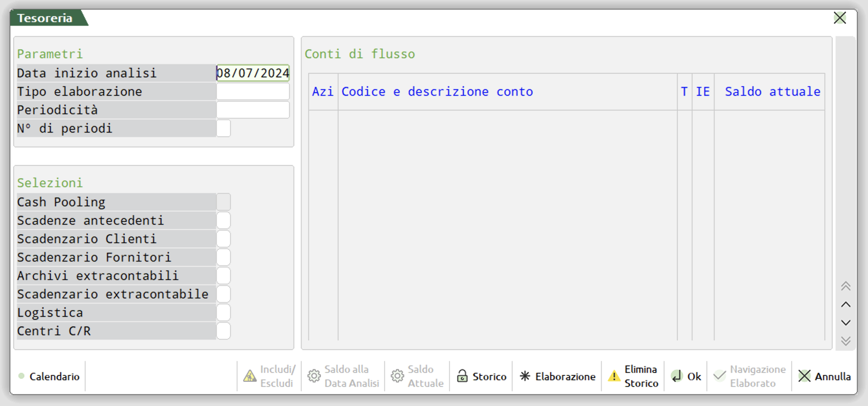
Task: Click the Includi/Escludi triangle icon
Action: pyautogui.click(x=250, y=376)
